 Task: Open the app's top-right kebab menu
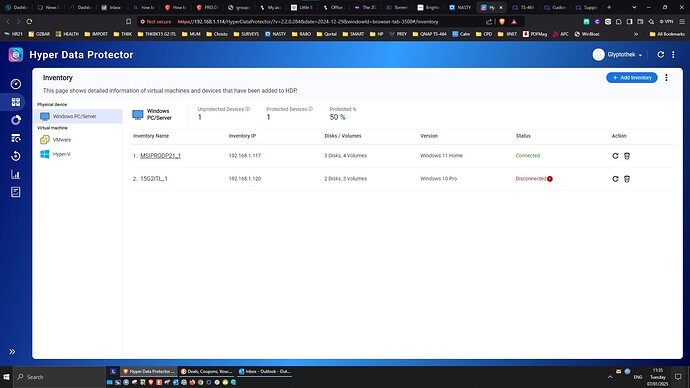pyautogui.click(x=673, y=55)
